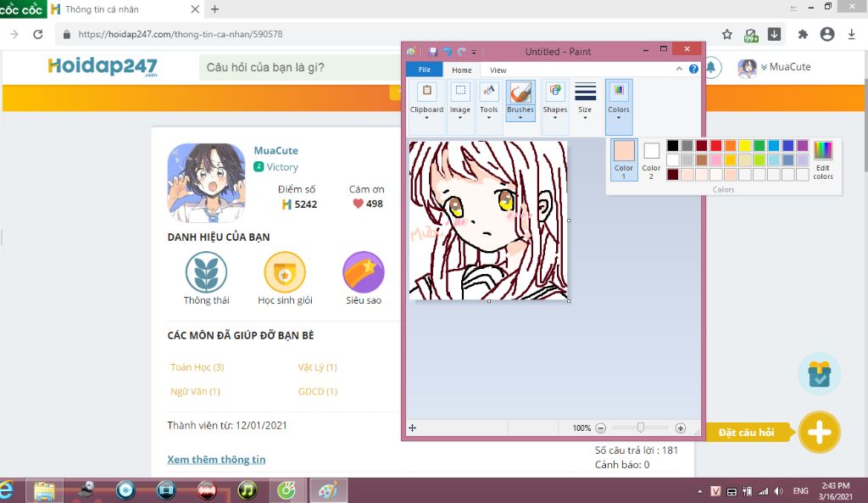Click the browser address bar URL
The width and height of the screenshot is (868, 503).
tap(181, 34)
